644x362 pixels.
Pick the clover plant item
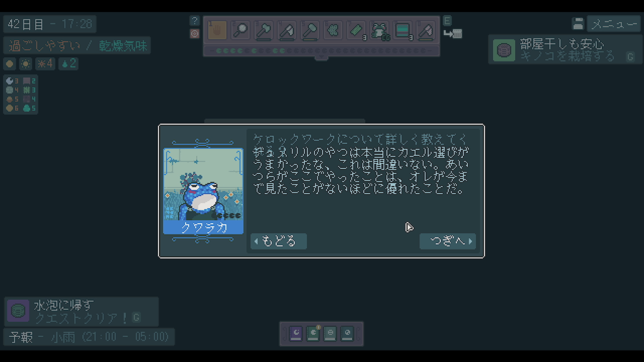point(333,30)
